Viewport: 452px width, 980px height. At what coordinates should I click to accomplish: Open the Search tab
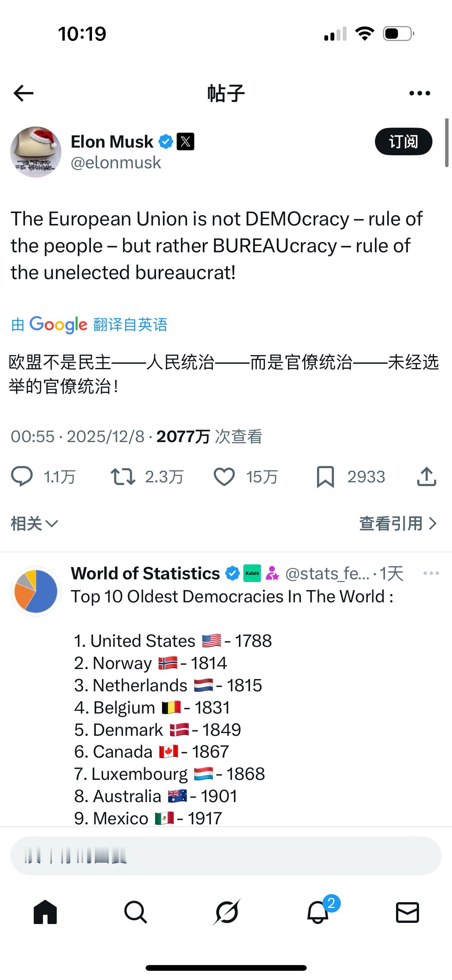[x=135, y=912]
